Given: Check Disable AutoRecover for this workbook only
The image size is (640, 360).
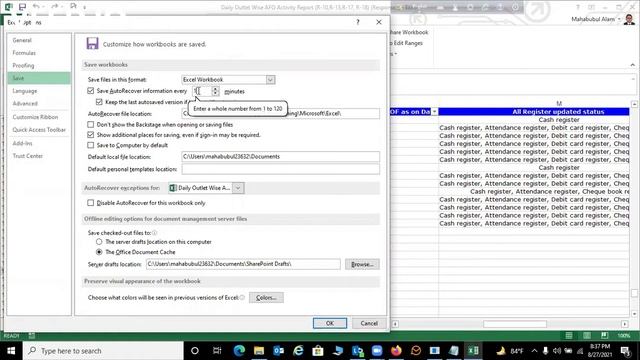Looking at the screenshot, I should pos(91,202).
